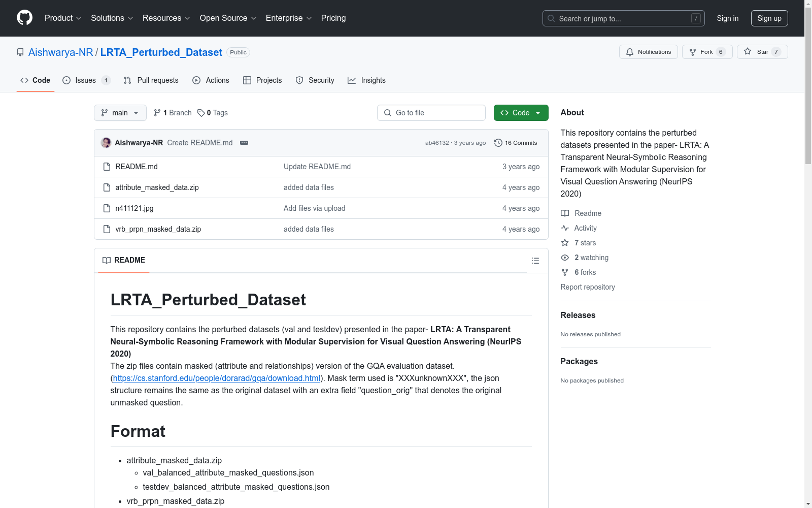View 16 Commits history

pos(516,143)
